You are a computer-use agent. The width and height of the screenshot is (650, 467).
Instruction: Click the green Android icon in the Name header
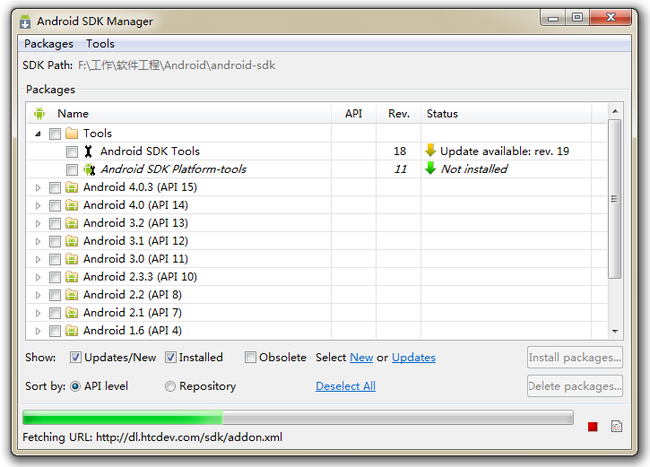point(39,113)
